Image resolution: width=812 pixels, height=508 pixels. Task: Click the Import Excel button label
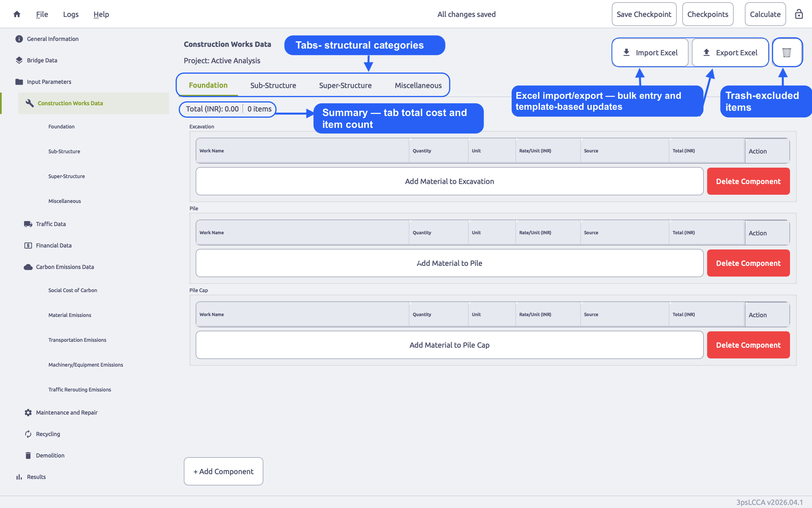[657, 53]
